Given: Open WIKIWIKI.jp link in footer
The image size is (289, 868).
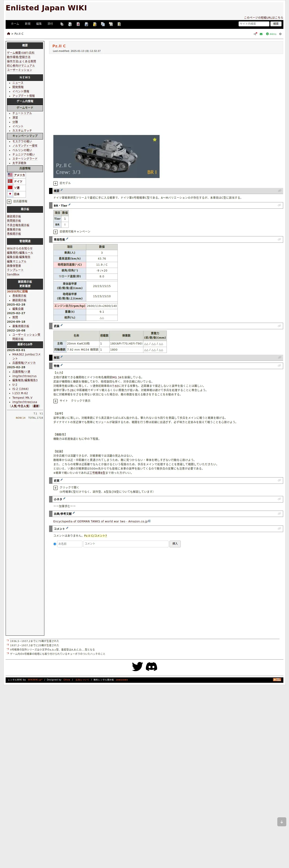Looking at the screenshot, I should 35,680.
